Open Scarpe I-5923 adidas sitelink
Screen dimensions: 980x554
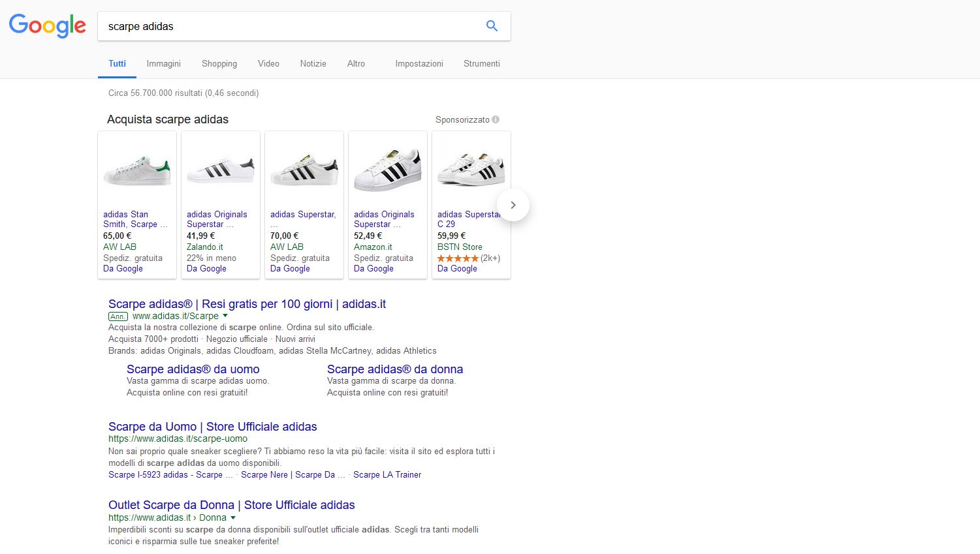pos(170,474)
